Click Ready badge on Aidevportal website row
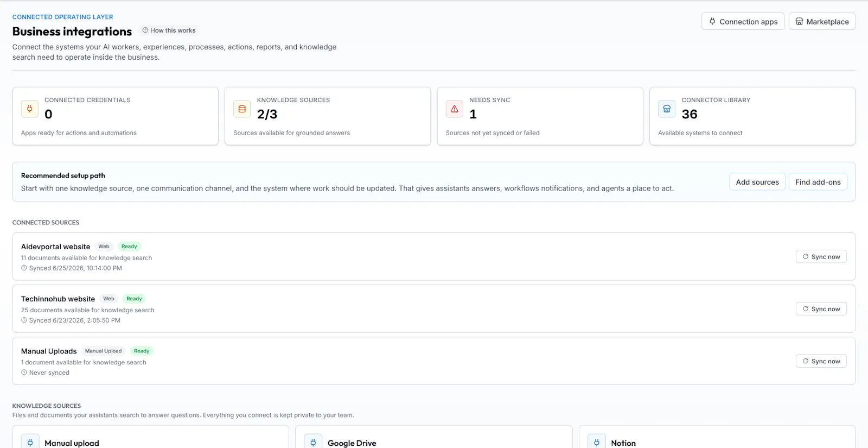The height and width of the screenshot is (448, 868). (129, 247)
